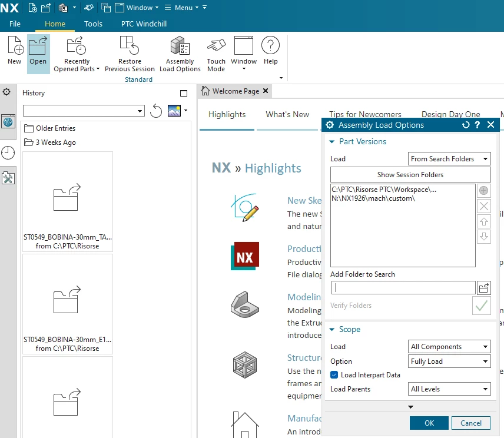Open the History filter combo box

coord(84,111)
